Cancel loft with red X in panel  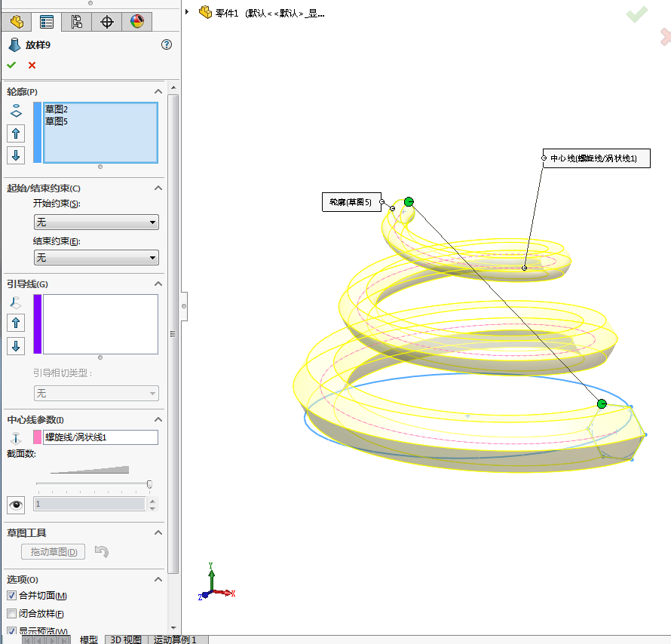(x=32, y=65)
